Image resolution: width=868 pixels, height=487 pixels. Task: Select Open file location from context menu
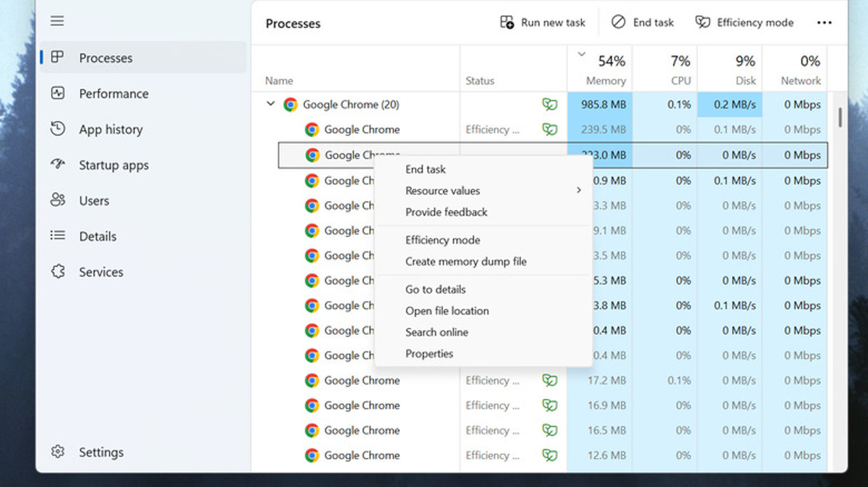click(447, 311)
